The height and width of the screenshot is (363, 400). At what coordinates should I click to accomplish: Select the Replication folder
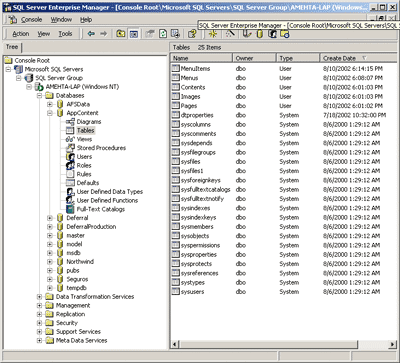click(70, 314)
